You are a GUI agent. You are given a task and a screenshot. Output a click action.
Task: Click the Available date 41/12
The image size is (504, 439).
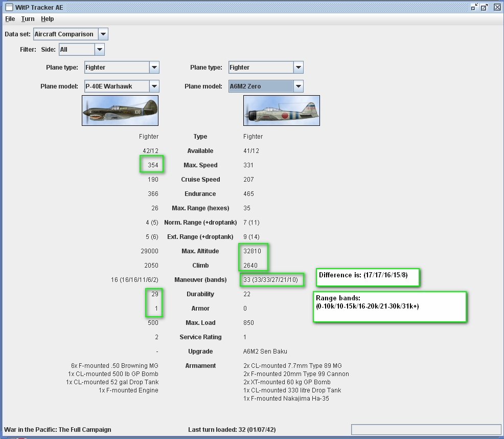251,150
